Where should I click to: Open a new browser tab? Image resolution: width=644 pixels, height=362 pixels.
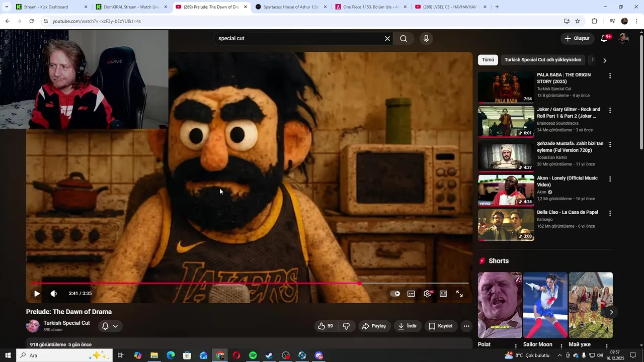497,7
